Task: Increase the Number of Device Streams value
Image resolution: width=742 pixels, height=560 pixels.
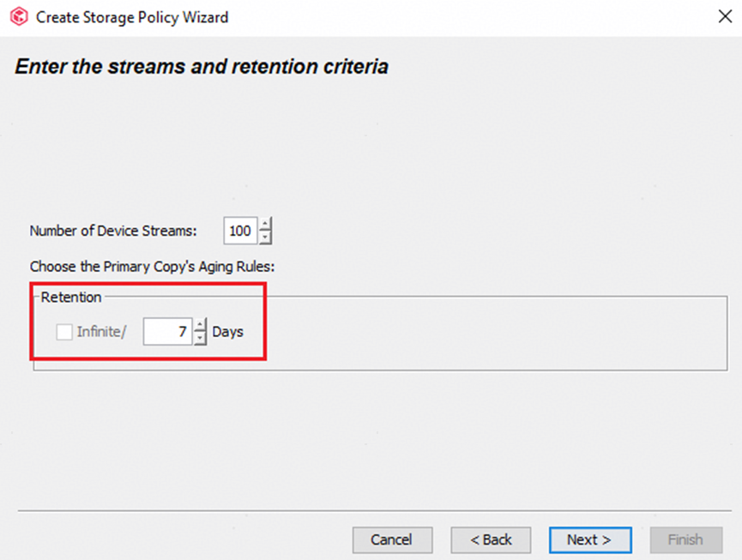Action: [x=266, y=226]
